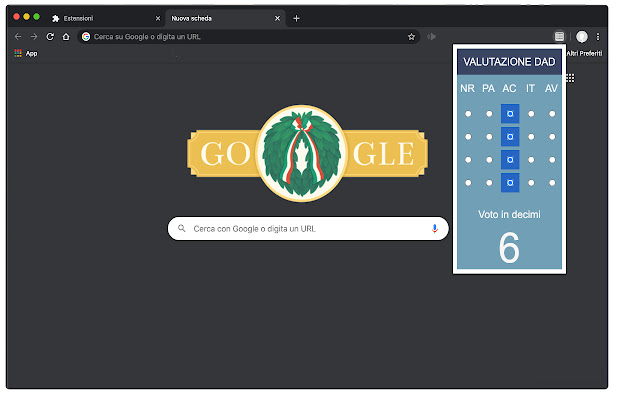Image resolution: width=640 pixels, height=400 pixels.
Task: Click the App shortcut icon in the bookmarks bar
Action: (x=18, y=53)
